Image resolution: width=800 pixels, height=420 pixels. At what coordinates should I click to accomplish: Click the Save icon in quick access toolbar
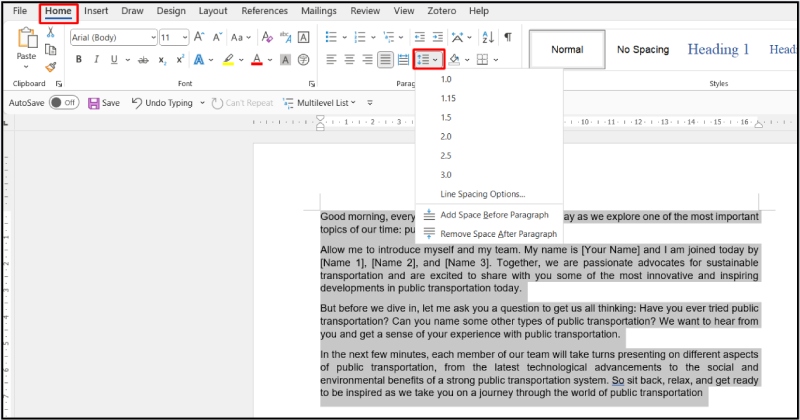click(x=103, y=102)
